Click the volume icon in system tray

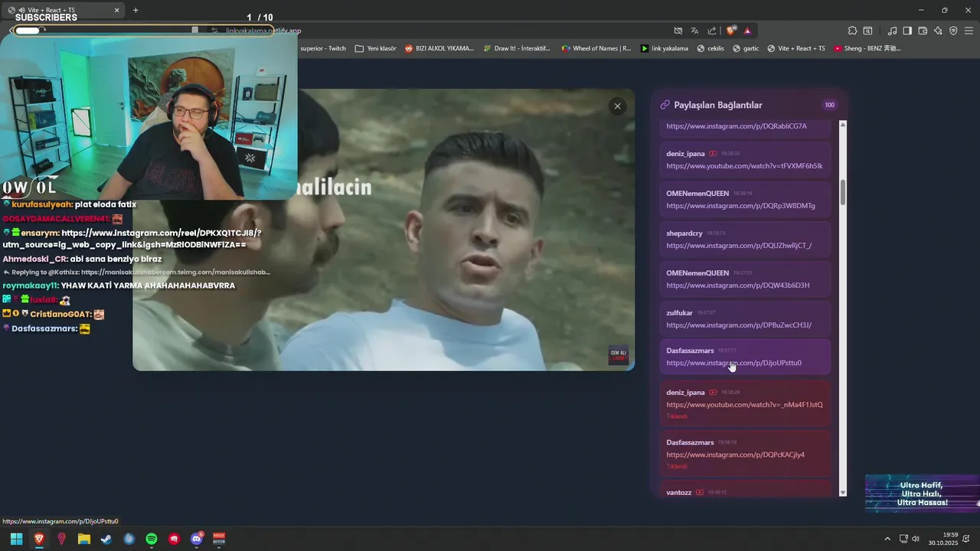pos(916,539)
